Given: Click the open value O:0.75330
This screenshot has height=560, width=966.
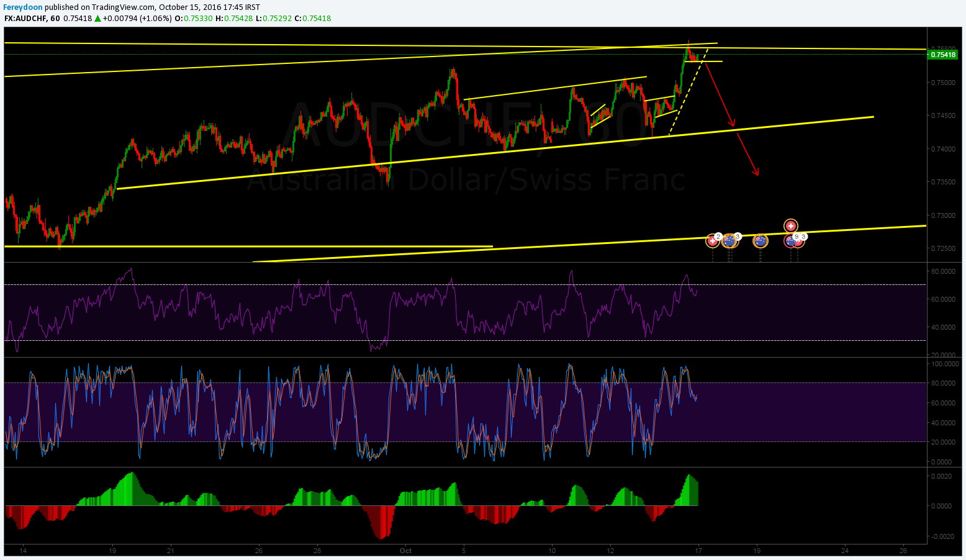Looking at the screenshot, I should tap(194, 19).
